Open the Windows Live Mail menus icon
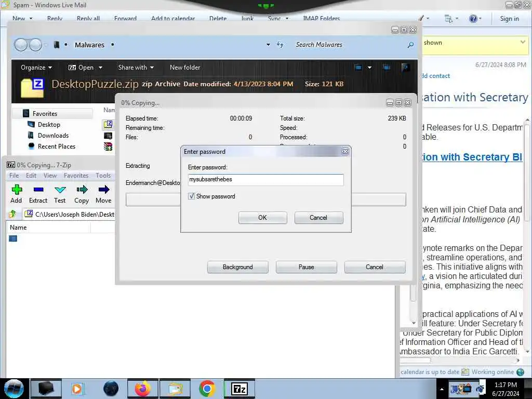Screen dimensions: 532x399 pyautogui.click(x=448, y=19)
